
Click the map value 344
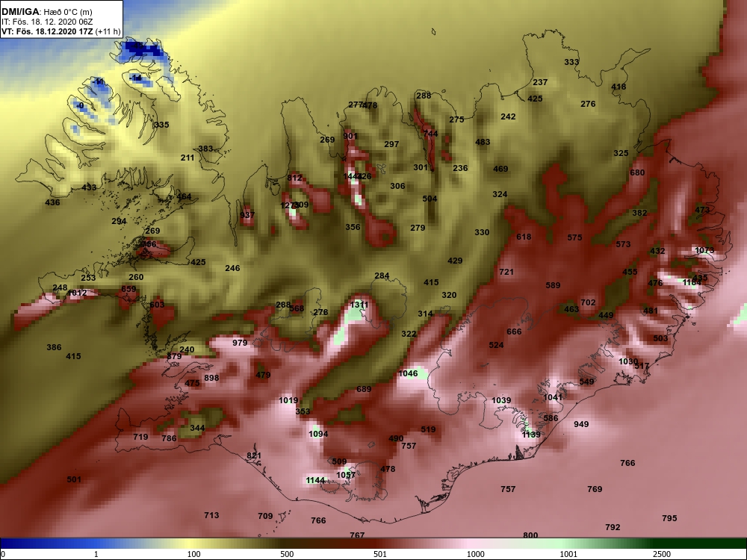coord(197,428)
